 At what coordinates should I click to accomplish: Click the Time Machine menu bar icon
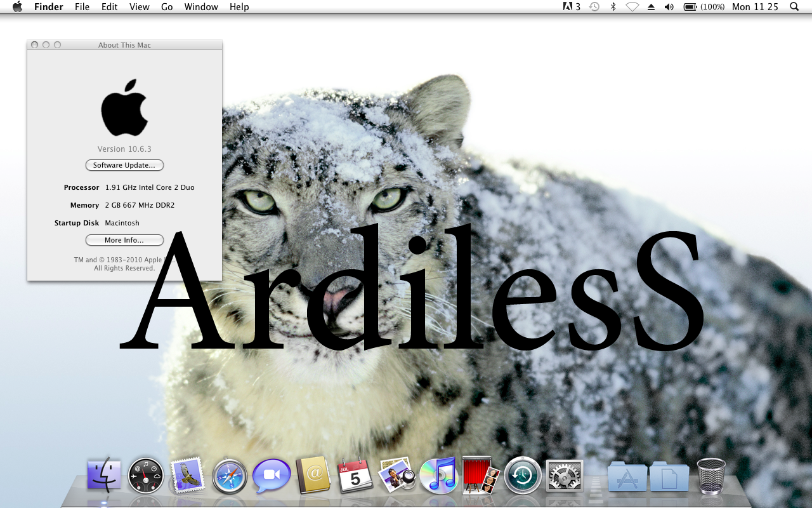pyautogui.click(x=594, y=7)
